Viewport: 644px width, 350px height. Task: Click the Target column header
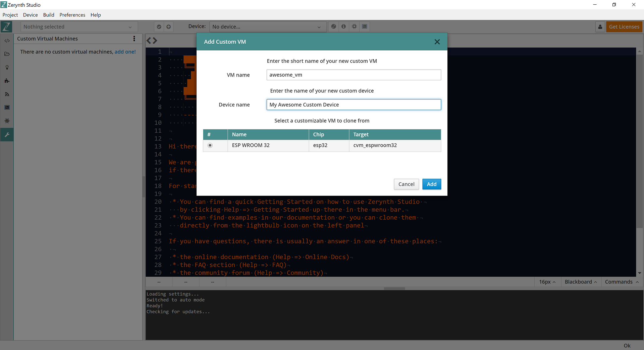[x=395, y=134]
